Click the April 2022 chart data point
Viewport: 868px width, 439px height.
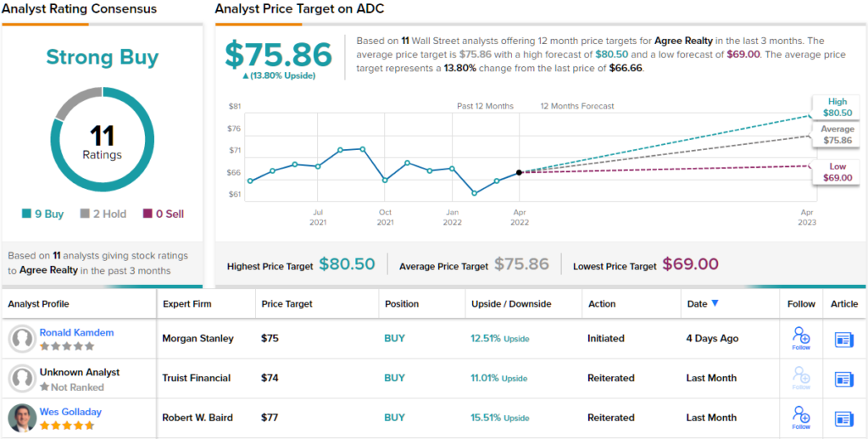519,172
